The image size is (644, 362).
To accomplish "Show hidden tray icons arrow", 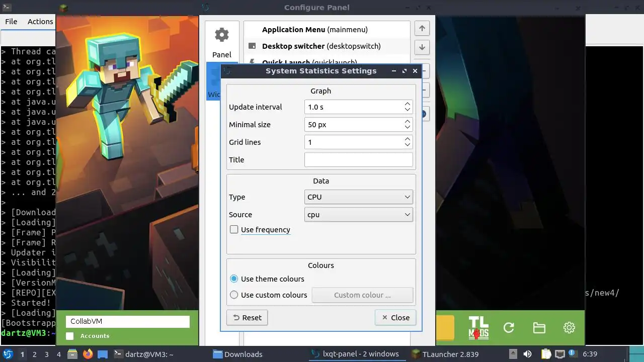I will click(x=513, y=354).
